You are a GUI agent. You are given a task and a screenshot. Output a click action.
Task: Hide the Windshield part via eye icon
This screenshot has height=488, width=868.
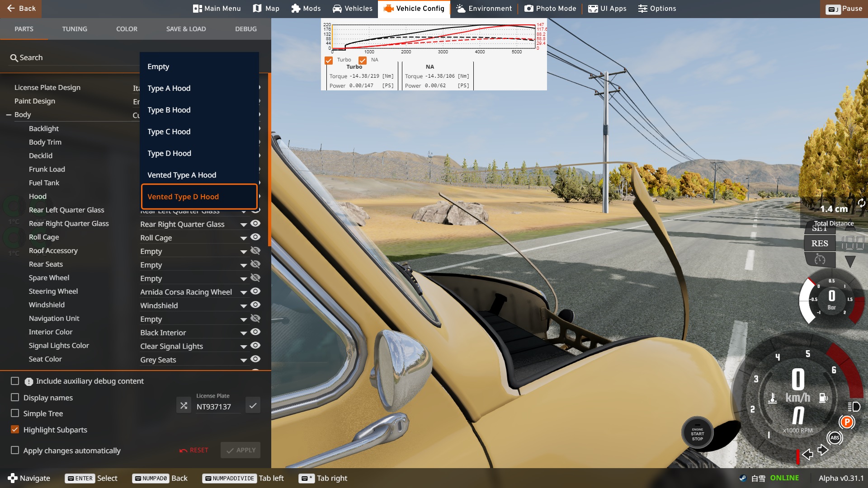tap(255, 305)
